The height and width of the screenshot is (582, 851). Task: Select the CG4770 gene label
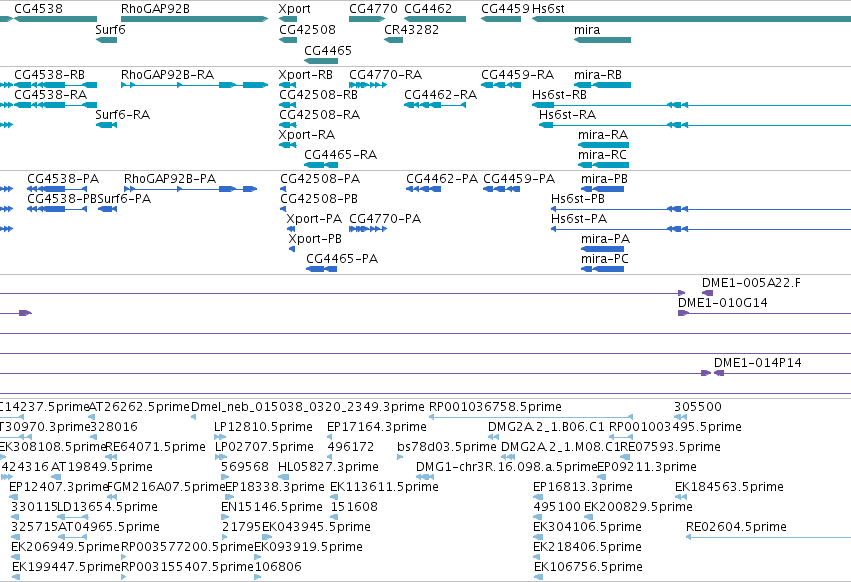point(373,9)
